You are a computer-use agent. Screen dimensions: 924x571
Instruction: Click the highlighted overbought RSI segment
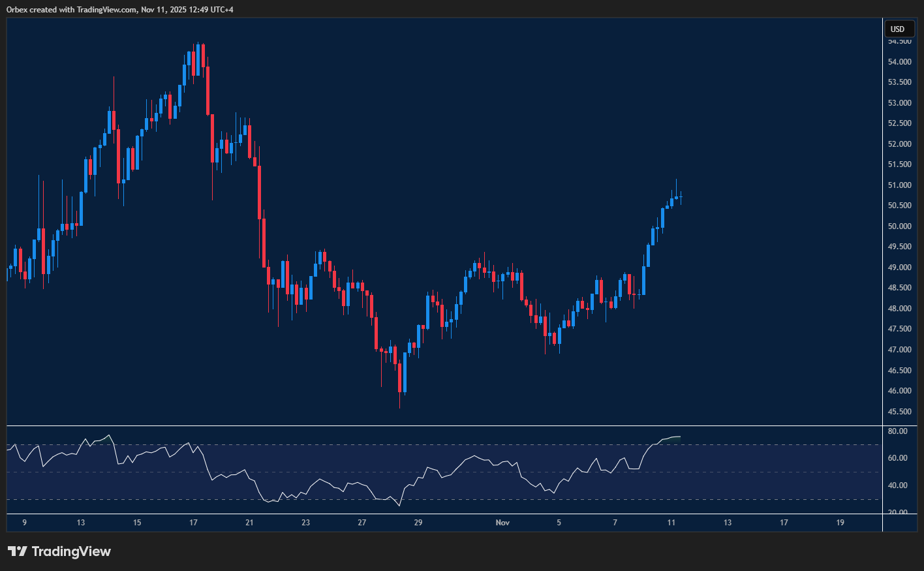point(671,438)
